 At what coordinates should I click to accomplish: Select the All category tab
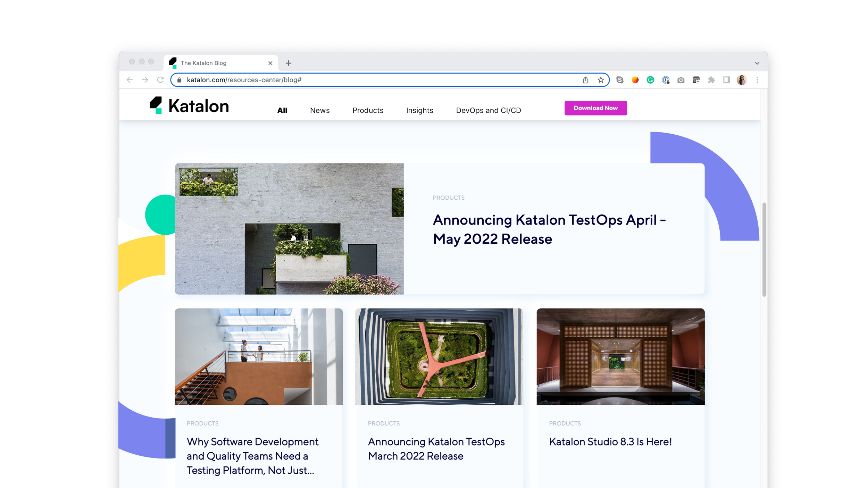coord(282,110)
